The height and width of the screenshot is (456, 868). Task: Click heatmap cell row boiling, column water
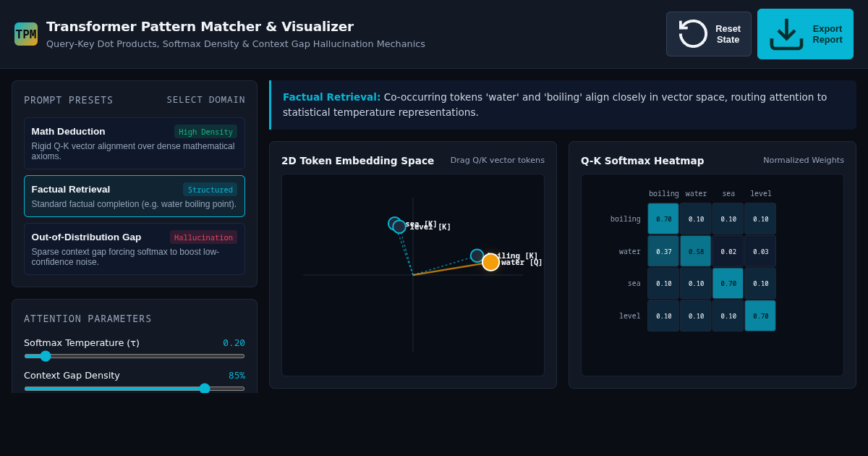[696, 219]
